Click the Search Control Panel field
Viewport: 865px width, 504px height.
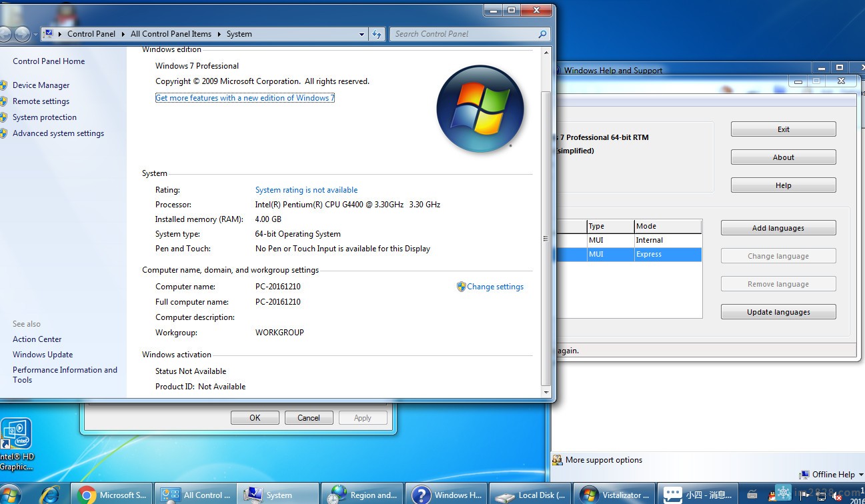tap(464, 34)
